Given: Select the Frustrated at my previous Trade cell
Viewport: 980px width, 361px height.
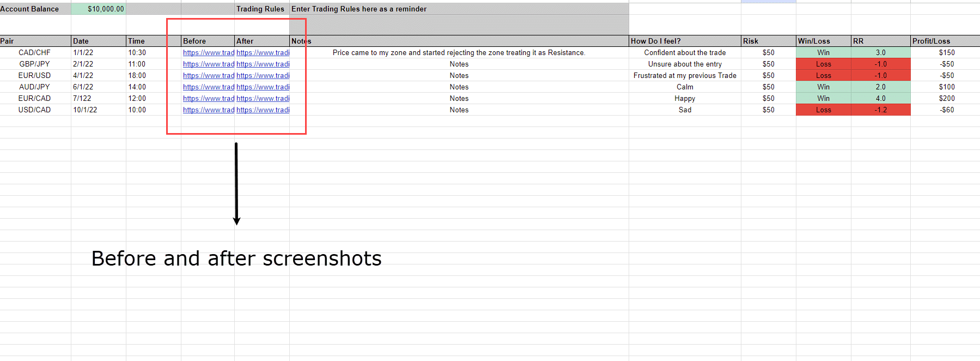Looking at the screenshot, I should tap(685, 76).
